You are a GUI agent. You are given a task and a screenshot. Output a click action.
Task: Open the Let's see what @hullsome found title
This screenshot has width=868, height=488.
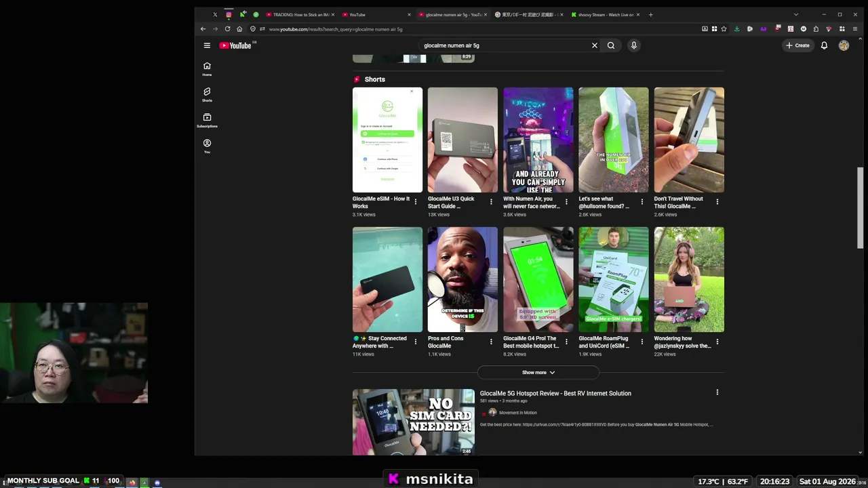(x=604, y=202)
